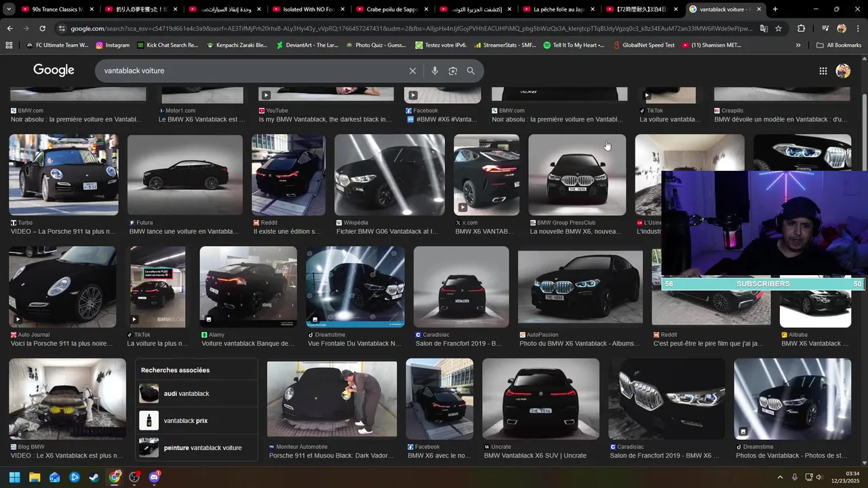Open StreamerStats bookmark
The width and height of the screenshot is (868, 488).
(507, 45)
